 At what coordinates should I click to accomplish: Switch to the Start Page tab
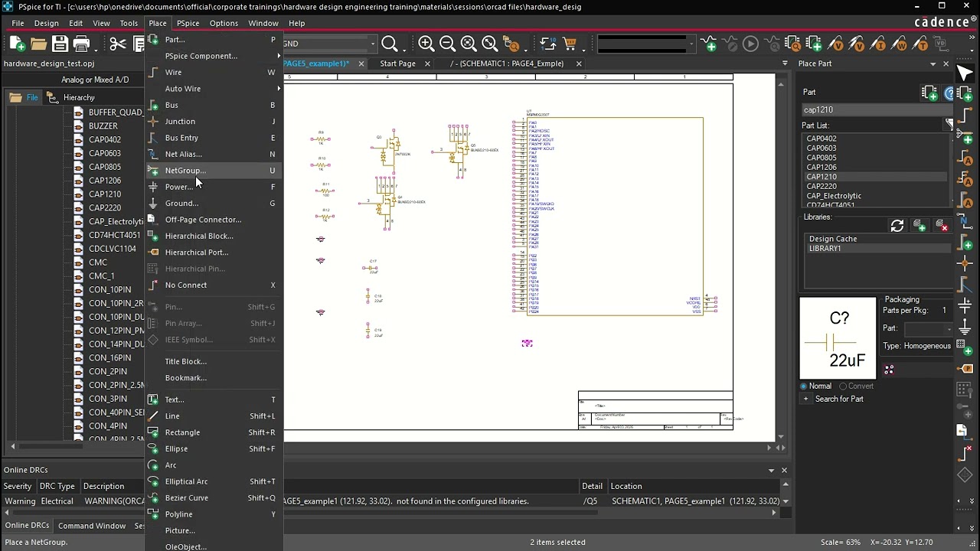pos(397,64)
